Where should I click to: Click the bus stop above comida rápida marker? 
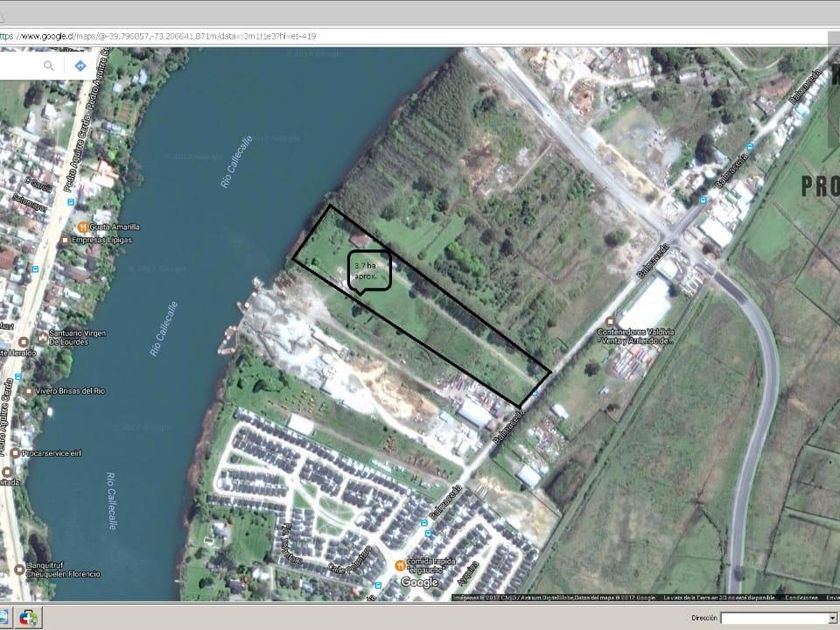428,534
